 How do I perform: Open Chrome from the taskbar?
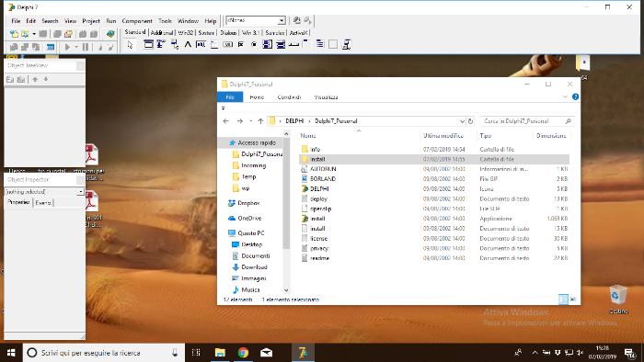tap(243, 353)
